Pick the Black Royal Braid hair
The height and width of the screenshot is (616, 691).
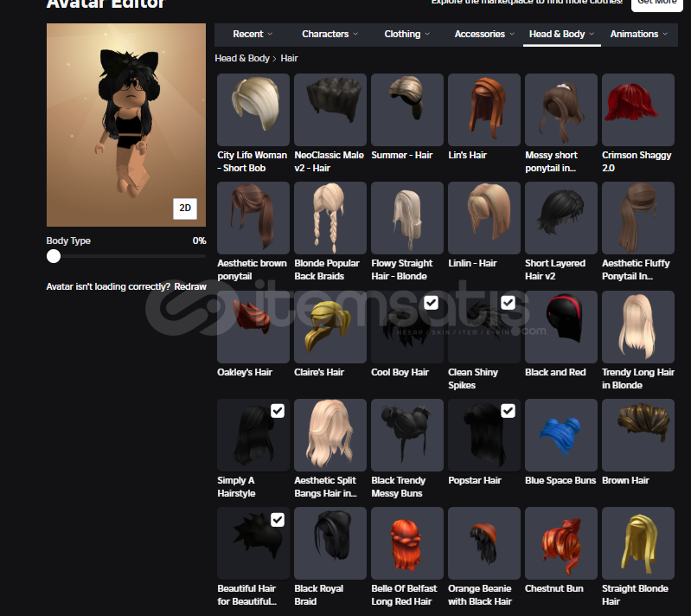[330, 543]
